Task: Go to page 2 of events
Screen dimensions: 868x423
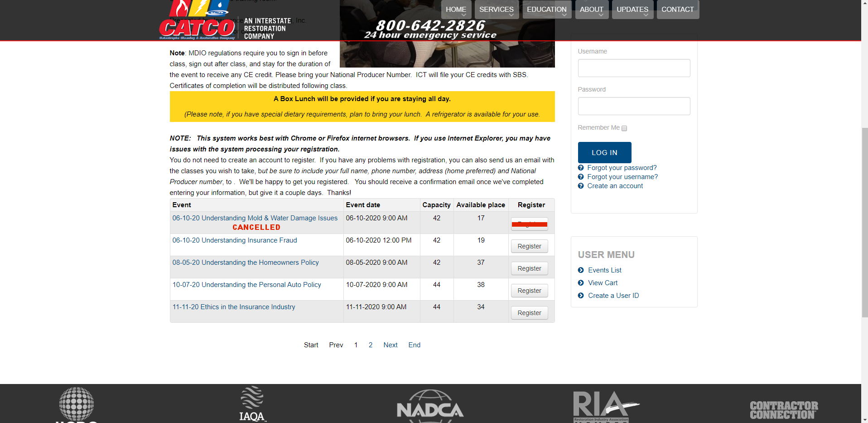Action: [x=371, y=345]
